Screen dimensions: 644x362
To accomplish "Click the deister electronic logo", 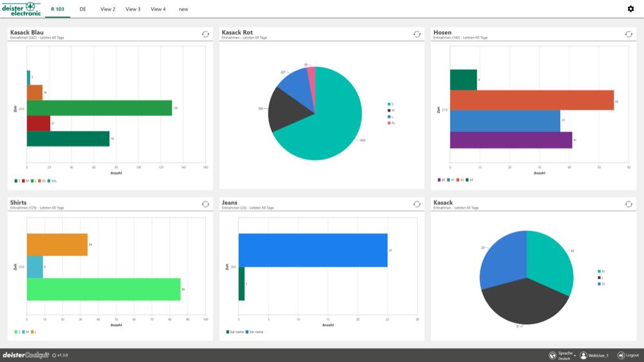I will pyautogui.click(x=21, y=9).
